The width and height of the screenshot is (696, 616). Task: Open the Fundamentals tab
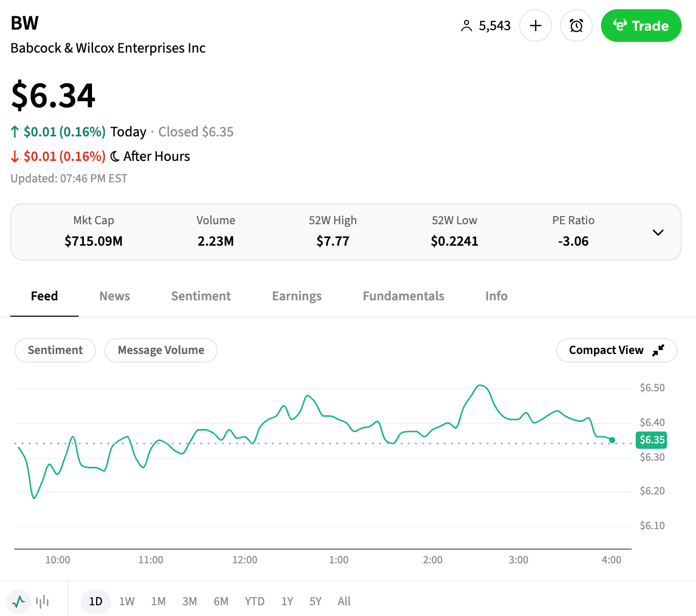point(404,296)
